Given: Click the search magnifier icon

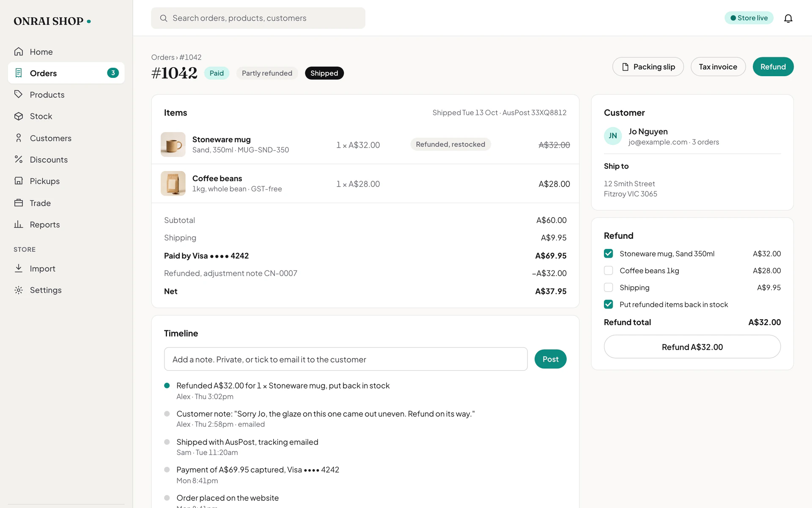Looking at the screenshot, I should [164, 18].
